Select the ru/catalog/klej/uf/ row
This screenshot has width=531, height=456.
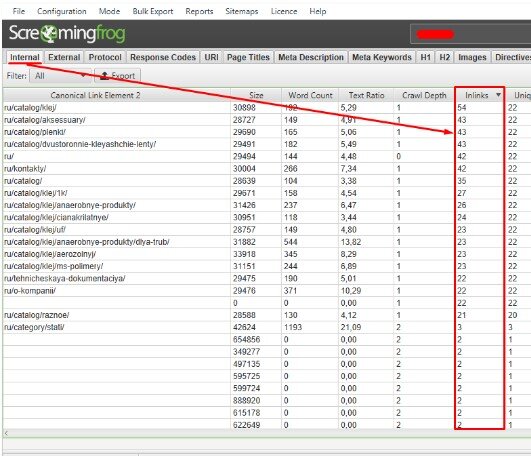267,230
